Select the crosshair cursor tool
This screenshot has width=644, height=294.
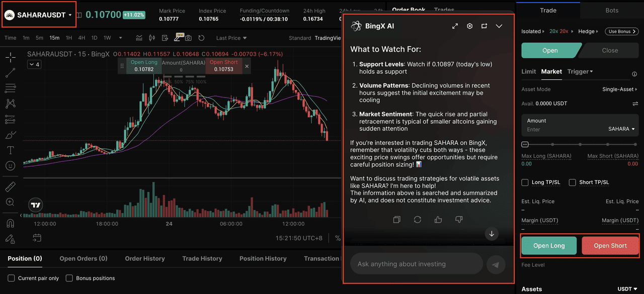click(x=10, y=57)
